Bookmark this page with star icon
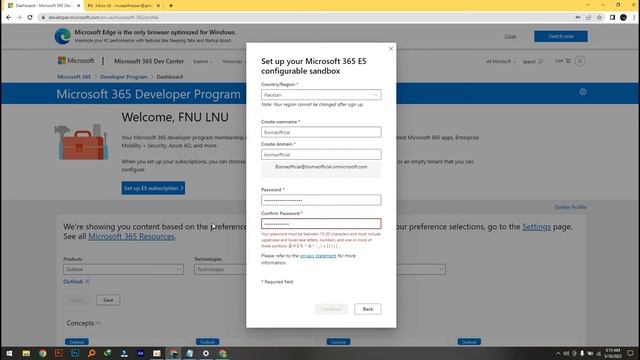This screenshot has width=640, height=360. [x=599, y=18]
